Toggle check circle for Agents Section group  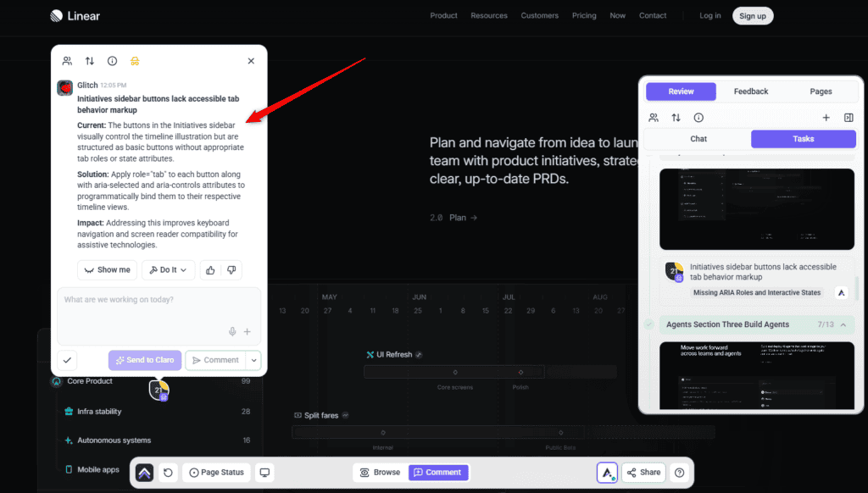click(x=649, y=324)
